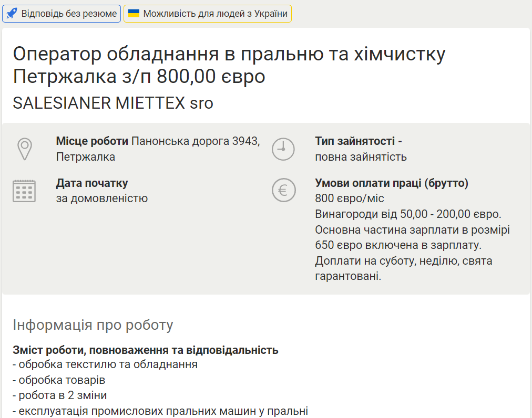The height and width of the screenshot is (418, 532).
Task: Open 'Можливість для людей з України' badge
Action: pos(207,13)
